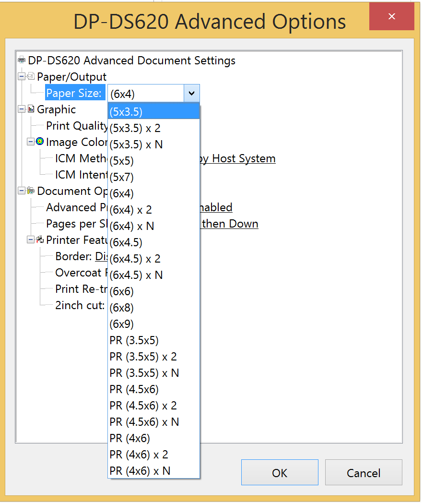Screen dimensions: 423x504
Task: Click the Cancel button
Action: point(364,472)
